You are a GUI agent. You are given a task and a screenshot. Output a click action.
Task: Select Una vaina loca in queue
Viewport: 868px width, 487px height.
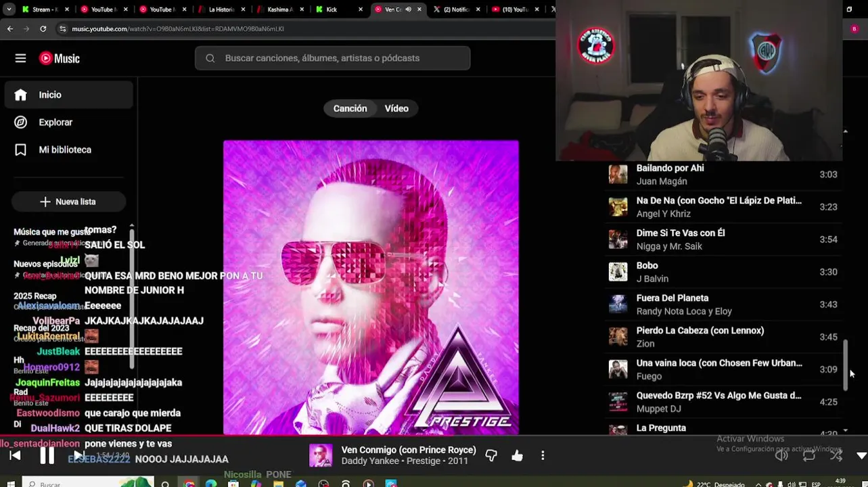[x=723, y=369]
